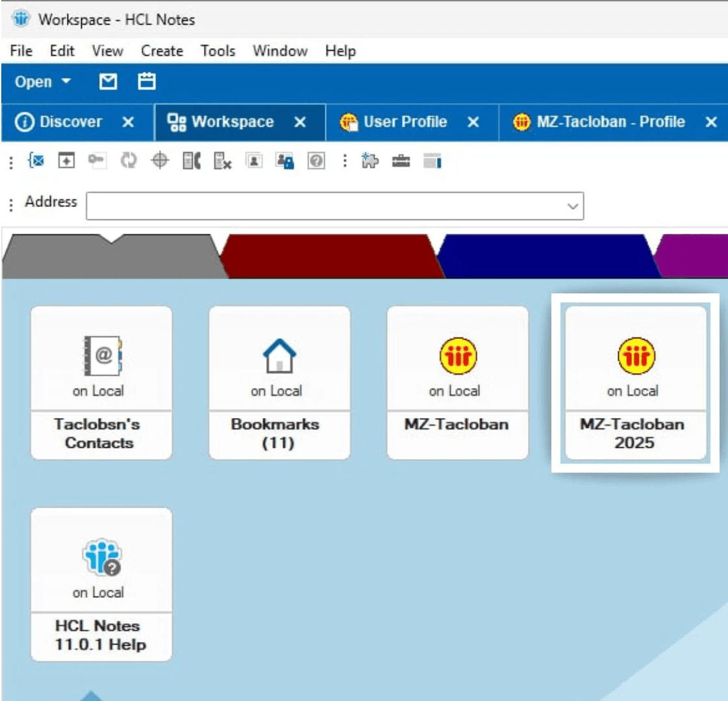Viewport: 728px width, 701px height.
Task: Click the user ID card toolbar icon
Action: tap(254, 161)
